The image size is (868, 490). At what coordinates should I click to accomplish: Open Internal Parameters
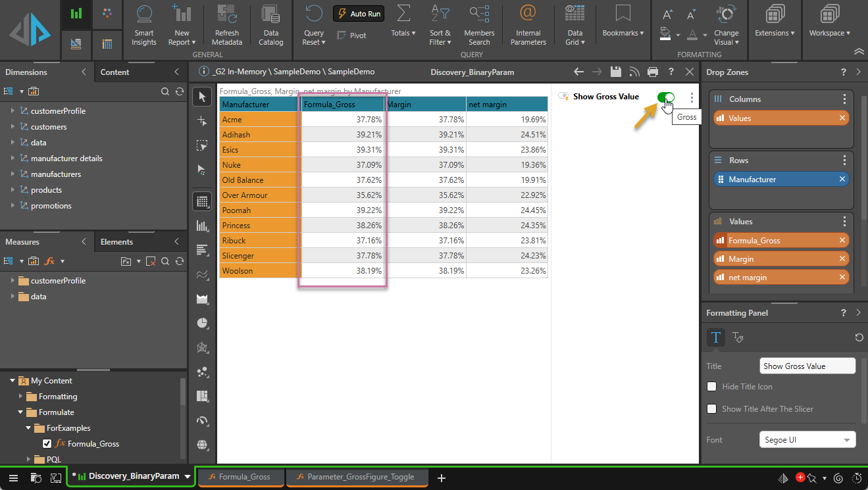coord(528,25)
